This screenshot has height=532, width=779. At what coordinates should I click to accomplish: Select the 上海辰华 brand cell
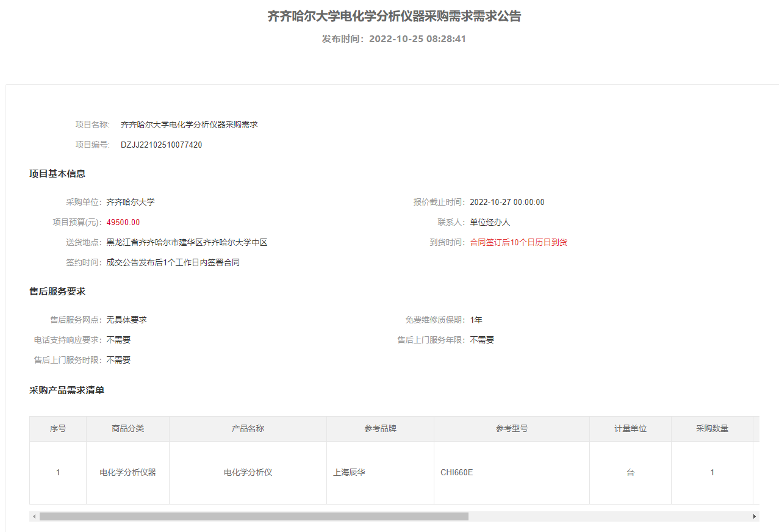pyautogui.click(x=349, y=472)
